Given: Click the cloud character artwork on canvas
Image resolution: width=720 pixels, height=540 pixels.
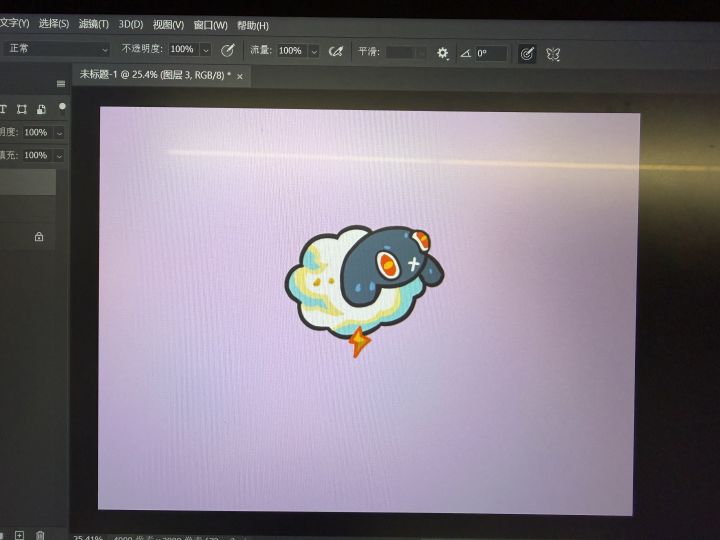Looking at the screenshot, I should click(364, 290).
